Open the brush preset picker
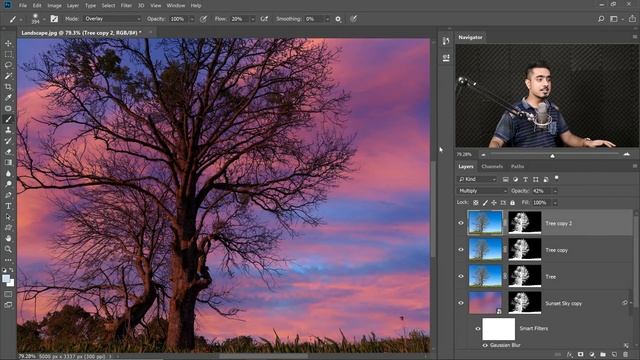 click(37, 19)
